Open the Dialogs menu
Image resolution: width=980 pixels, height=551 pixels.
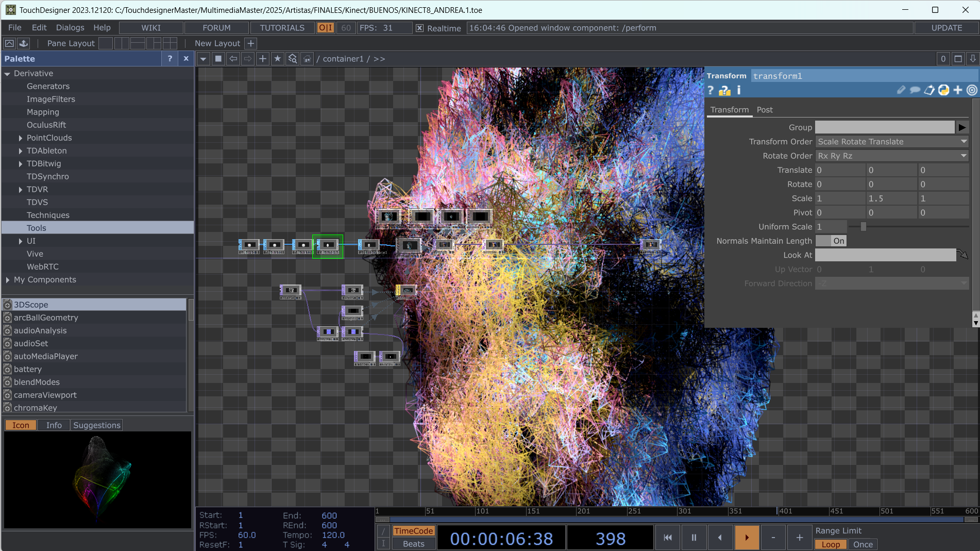point(70,28)
